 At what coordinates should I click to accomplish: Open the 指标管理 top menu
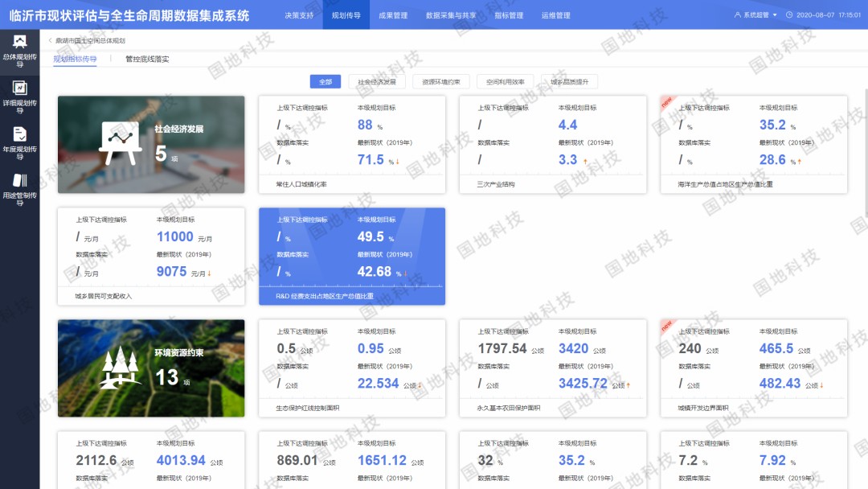pyautogui.click(x=509, y=15)
